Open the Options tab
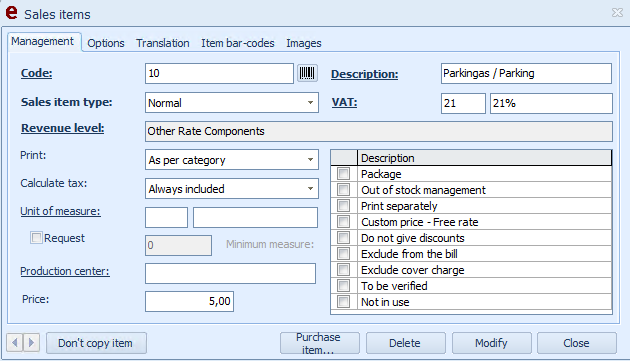Image resolution: width=630 pixels, height=361 pixels. pos(106,43)
